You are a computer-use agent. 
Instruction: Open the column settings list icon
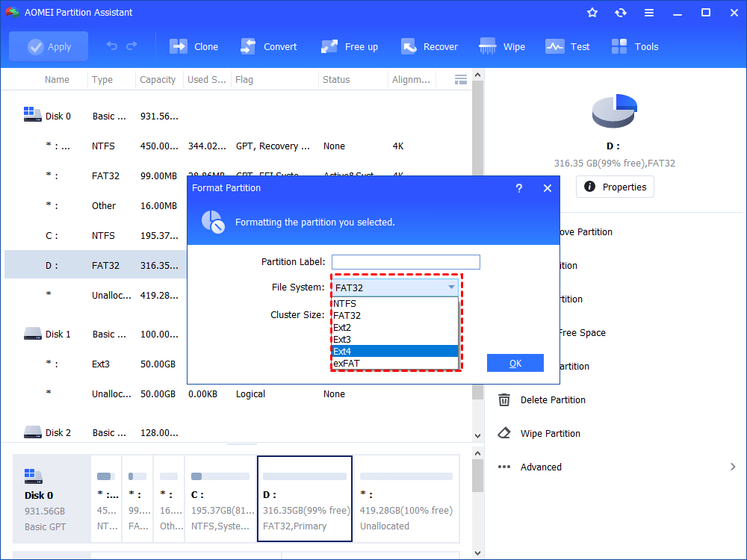[461, 80]
